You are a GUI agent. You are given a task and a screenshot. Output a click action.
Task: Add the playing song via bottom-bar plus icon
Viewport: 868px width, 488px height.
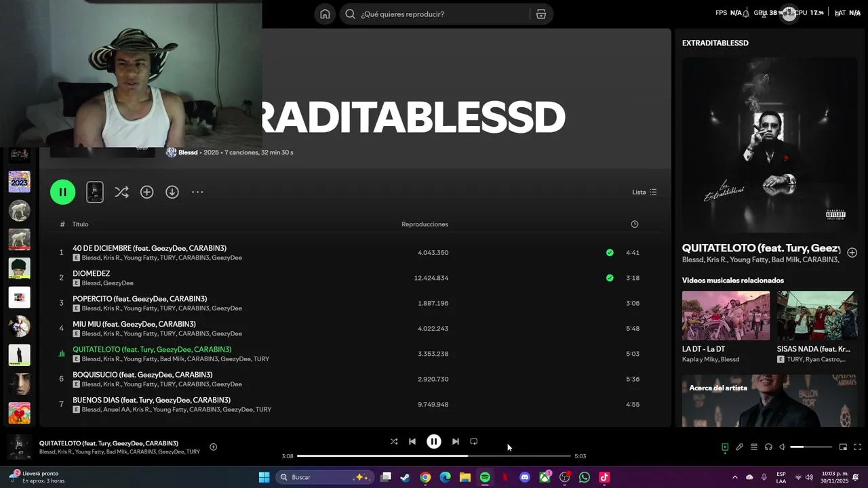tap(213, 447)
